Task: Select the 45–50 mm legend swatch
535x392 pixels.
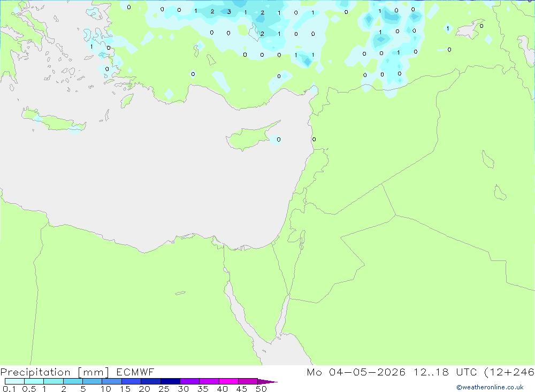Action: [x=248, y=381]
